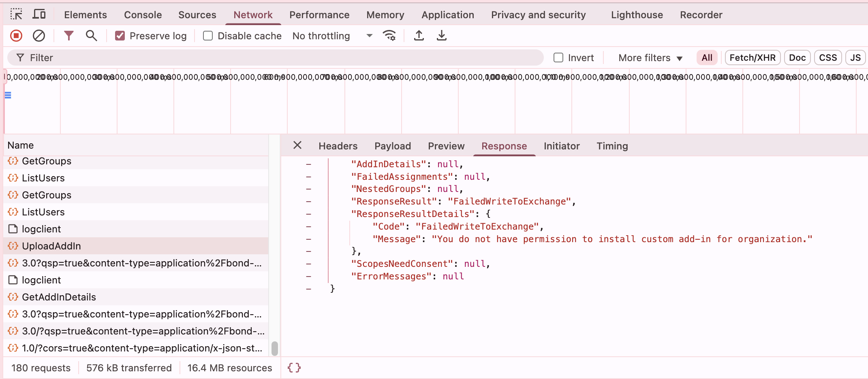The height and width of the screenshot is (379, 868).
Task: Stop recording the network log
Action: [16, 36]
